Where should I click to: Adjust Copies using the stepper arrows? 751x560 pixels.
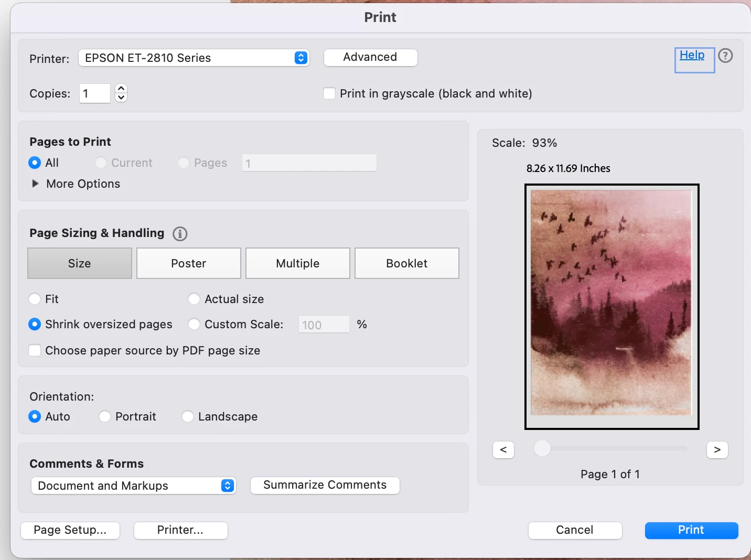click(x=121, y=93)
